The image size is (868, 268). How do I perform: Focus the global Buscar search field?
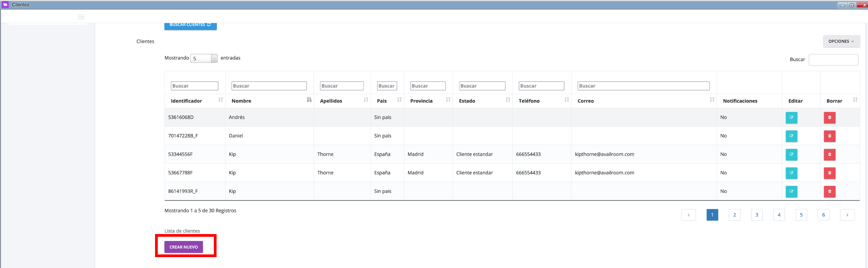tap(833, 60)
